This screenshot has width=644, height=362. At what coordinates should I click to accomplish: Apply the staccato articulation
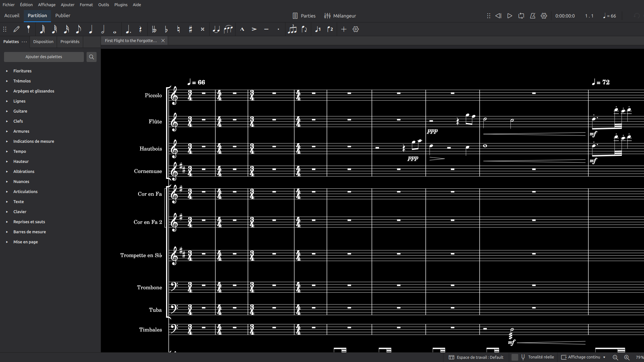point(278,29)
